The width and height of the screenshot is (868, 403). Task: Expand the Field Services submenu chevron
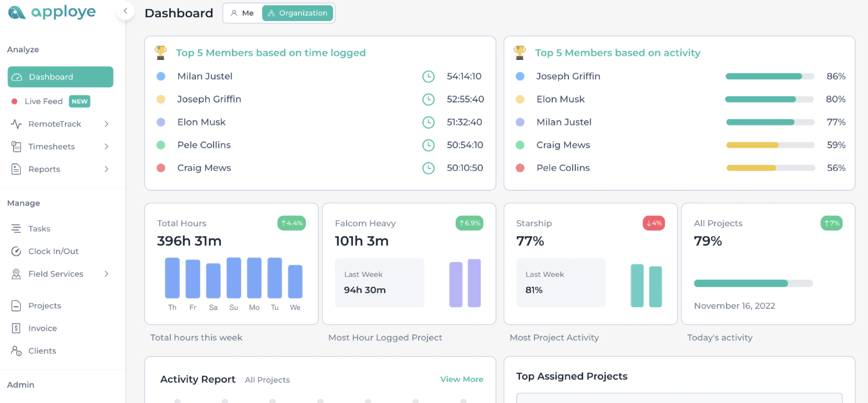106,274
